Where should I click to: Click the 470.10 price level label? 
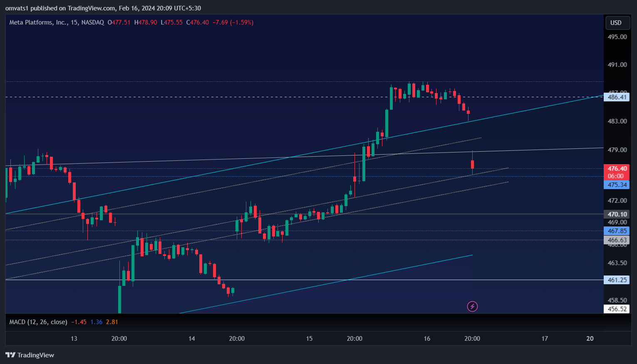point(617,214)
